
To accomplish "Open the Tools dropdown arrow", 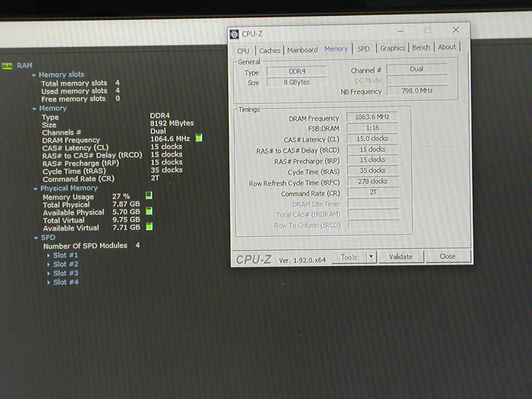I will pos(372,257).
